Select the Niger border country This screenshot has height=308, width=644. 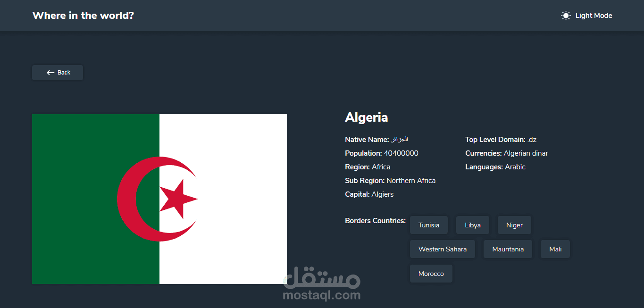click(514, 225)
